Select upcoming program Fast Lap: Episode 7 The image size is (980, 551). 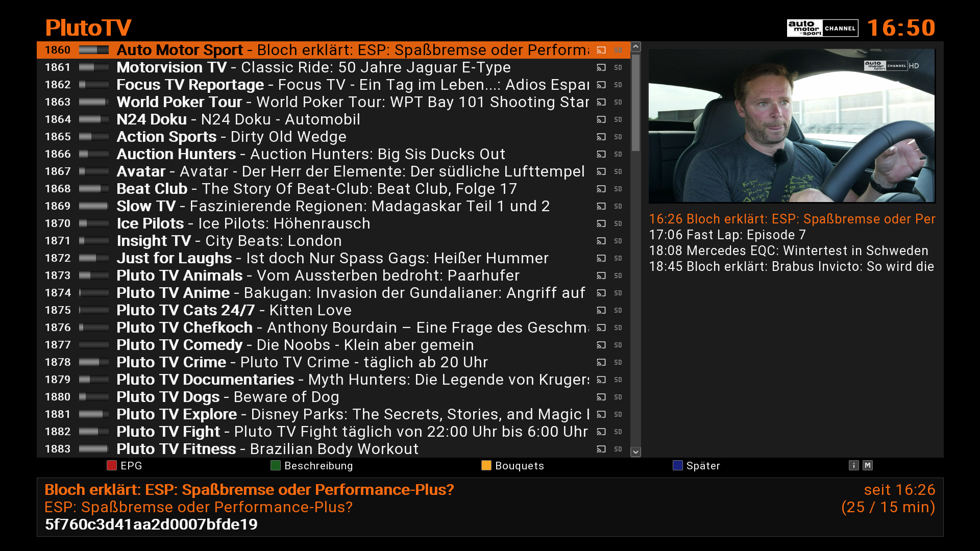click(x=727, y=235)
